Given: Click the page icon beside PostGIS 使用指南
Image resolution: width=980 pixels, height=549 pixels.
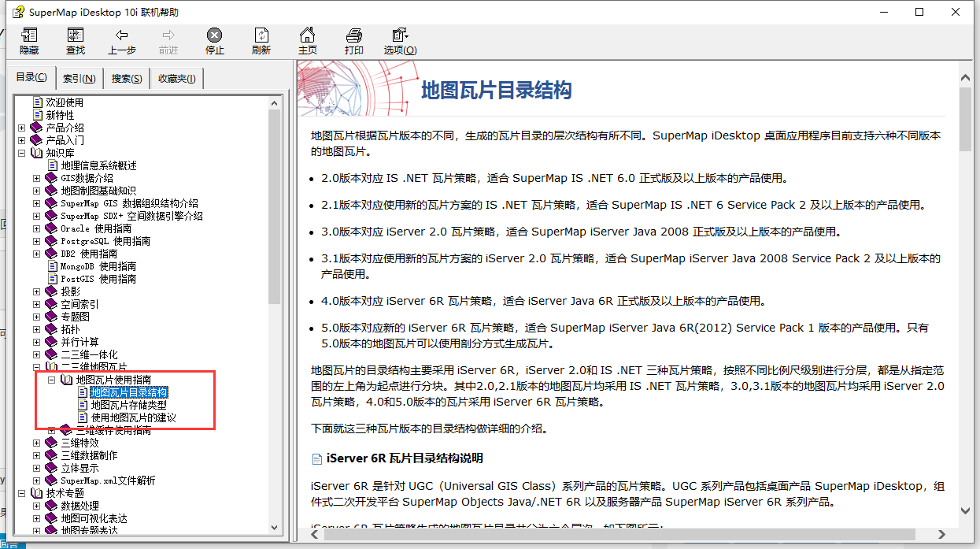Looking at the screenshot, I should coord(53,279).
